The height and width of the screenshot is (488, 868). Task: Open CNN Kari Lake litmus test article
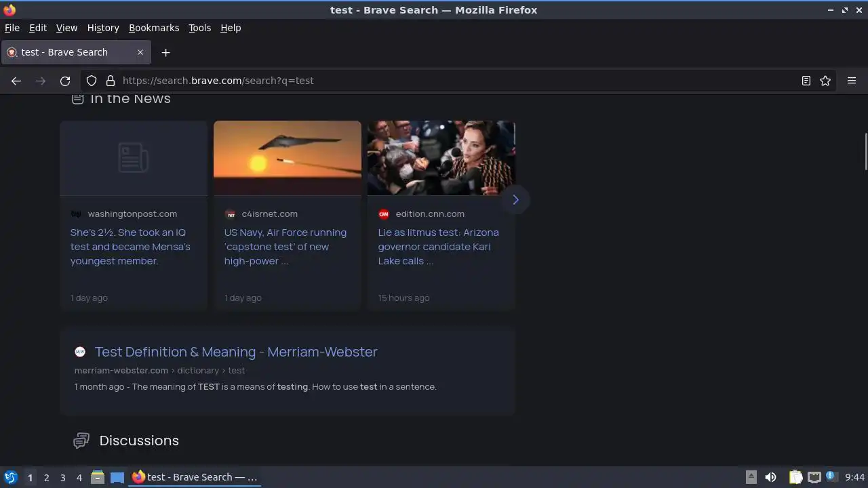click(x=438, y=247)
